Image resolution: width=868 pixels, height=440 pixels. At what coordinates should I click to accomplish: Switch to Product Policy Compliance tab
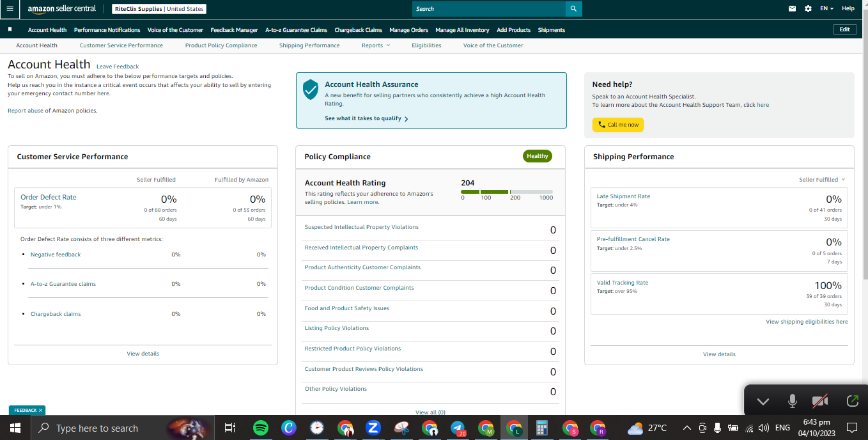[x=221, y=45]
